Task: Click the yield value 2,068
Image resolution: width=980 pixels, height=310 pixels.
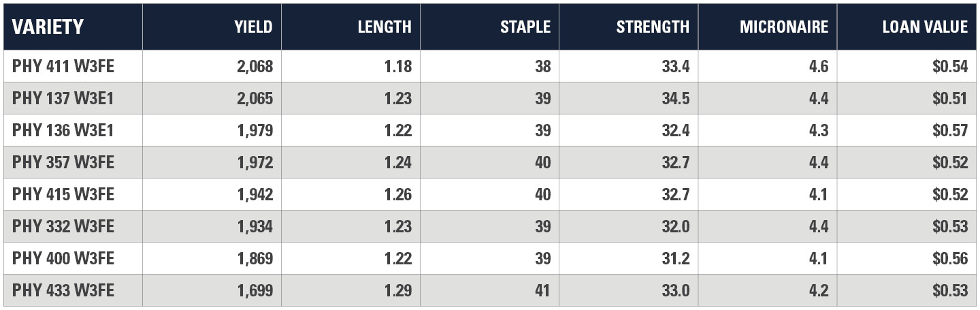Action: [255, 66]
